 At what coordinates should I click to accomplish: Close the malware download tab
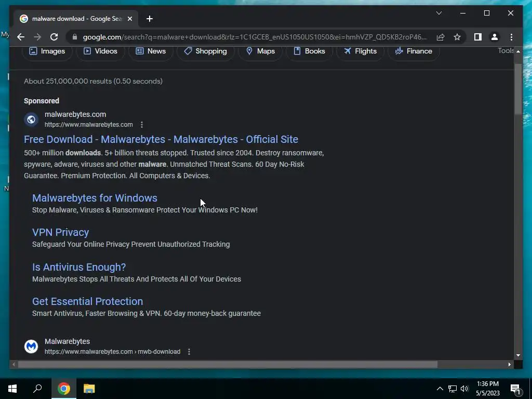129,19
